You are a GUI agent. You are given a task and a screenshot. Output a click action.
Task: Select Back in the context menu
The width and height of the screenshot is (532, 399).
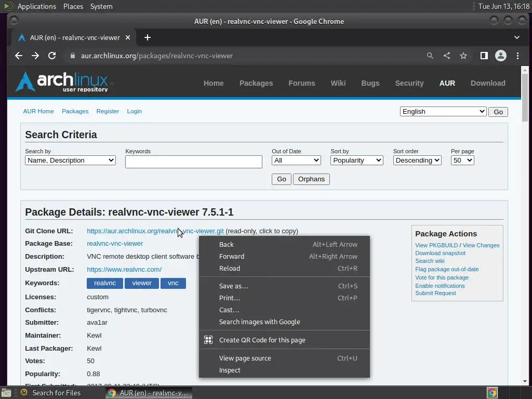284,244
